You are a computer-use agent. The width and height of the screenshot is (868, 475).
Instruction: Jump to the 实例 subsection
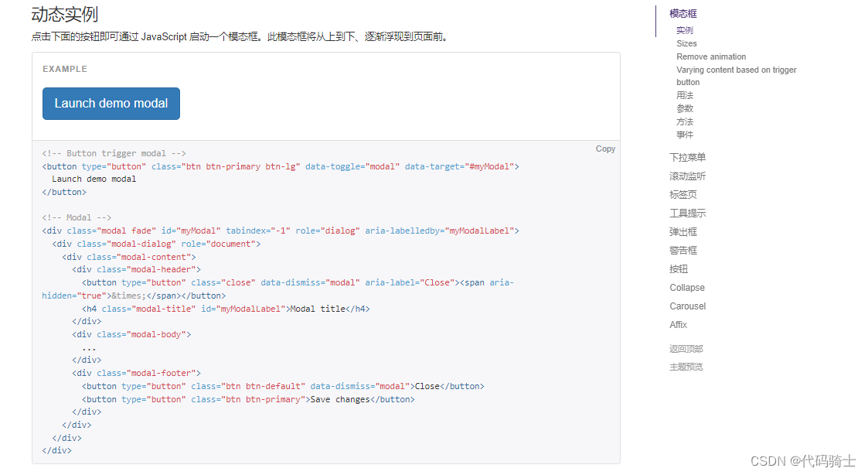(685, 31)
